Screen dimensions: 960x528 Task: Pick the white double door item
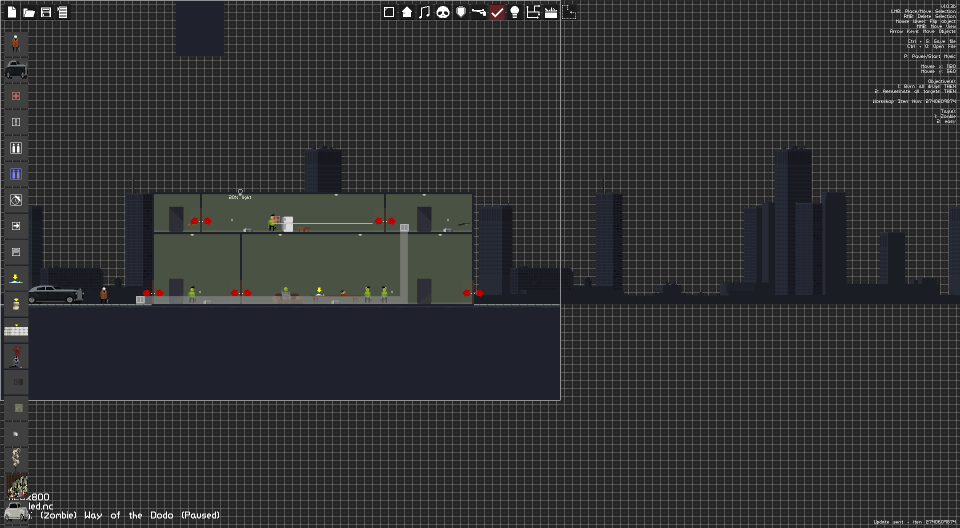click(16, 148)
